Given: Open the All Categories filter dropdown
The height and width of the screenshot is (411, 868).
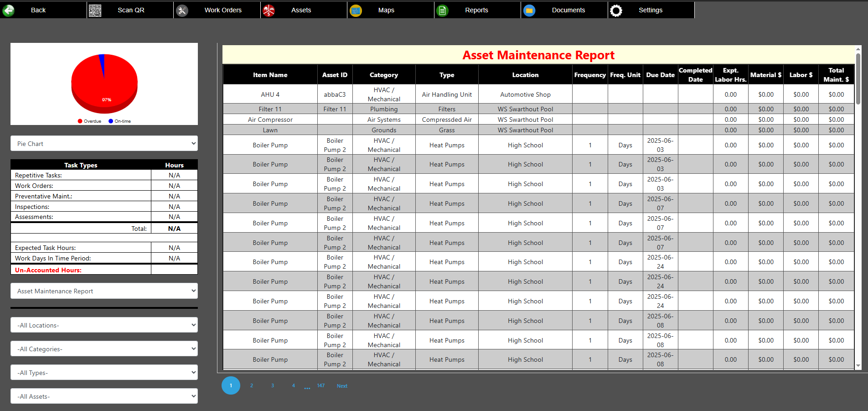Looking at the screenshot, I should 104,349.
